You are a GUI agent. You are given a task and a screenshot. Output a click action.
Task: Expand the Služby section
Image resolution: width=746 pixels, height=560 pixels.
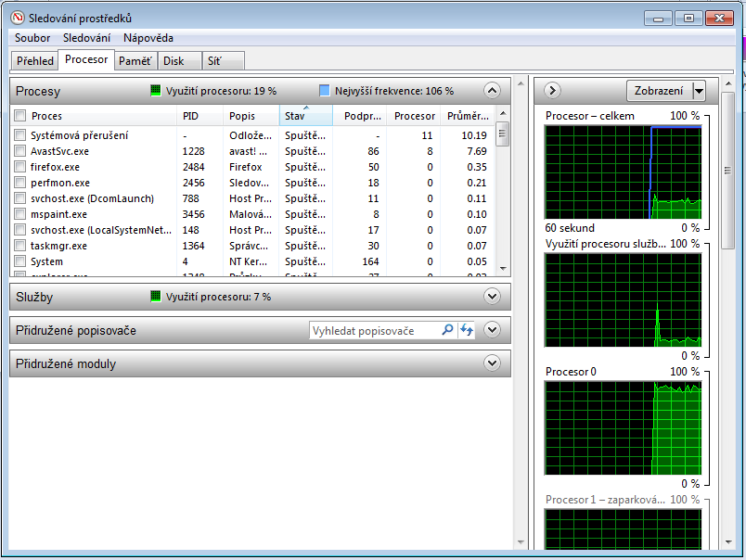[492, 296]
